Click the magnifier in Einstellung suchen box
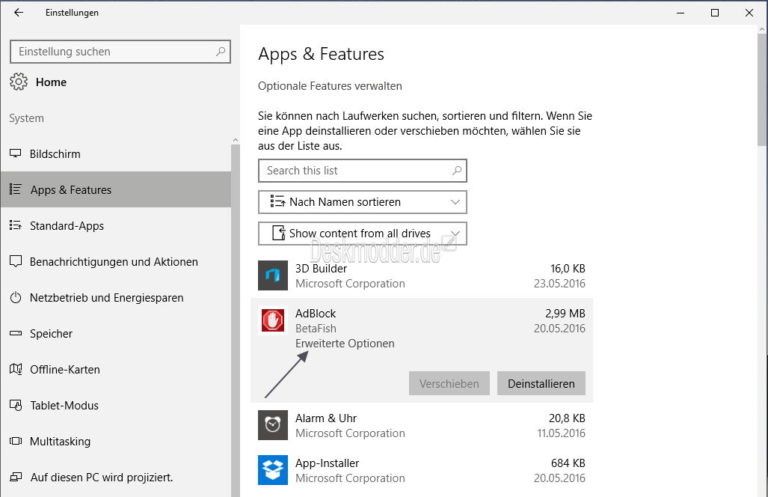 tap(221, 51)
